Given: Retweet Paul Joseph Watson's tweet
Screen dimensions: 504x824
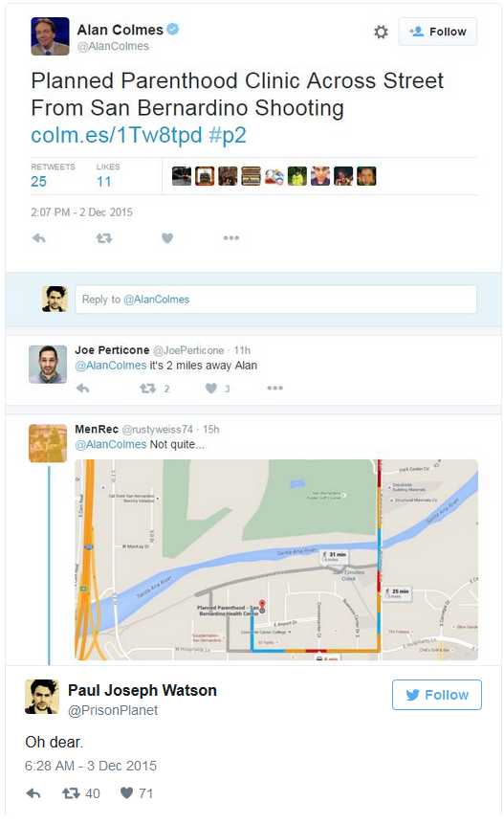Looking at the screenshot, I should 71,793.
